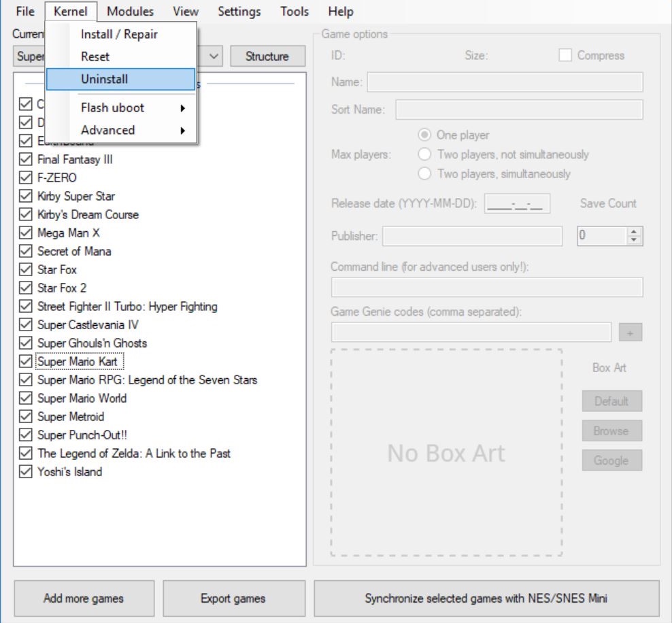Viewport: 672px width, 623px height.
Task: Select Two players, not simultaneously
Action: tap(424, 154)
